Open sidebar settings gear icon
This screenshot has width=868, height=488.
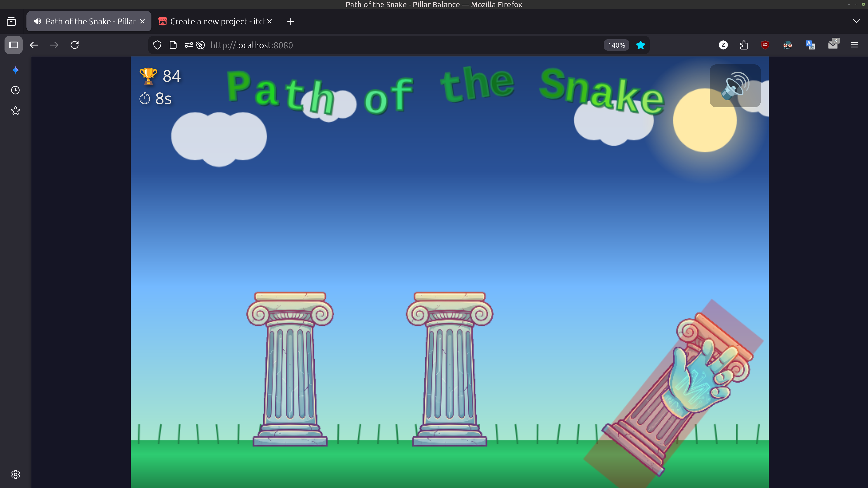tap(16, 474)
